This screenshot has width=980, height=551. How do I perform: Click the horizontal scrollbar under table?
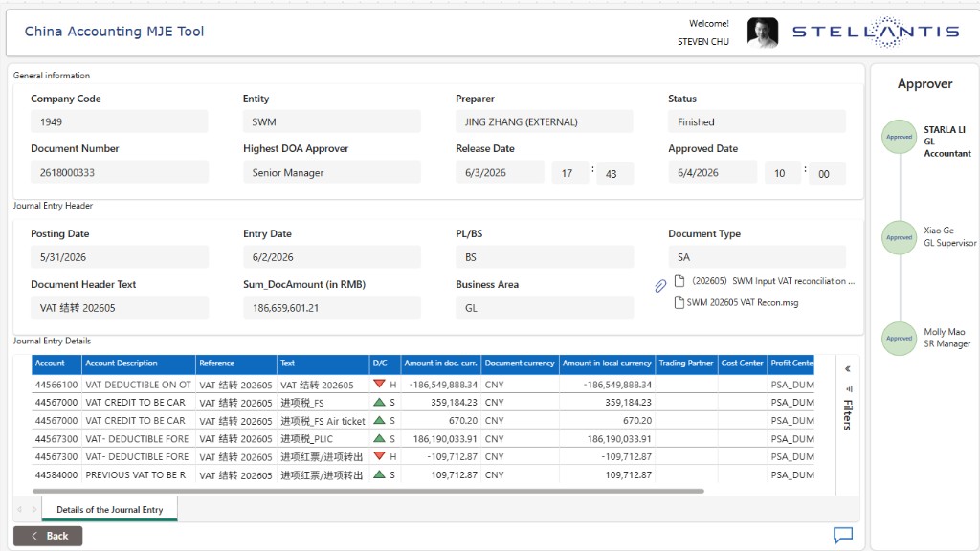368,491
